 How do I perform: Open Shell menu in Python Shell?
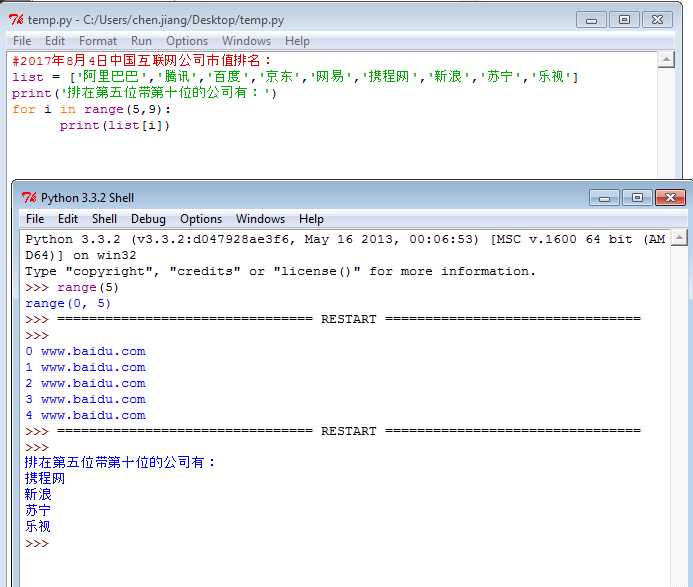click(x=104, y=219)
